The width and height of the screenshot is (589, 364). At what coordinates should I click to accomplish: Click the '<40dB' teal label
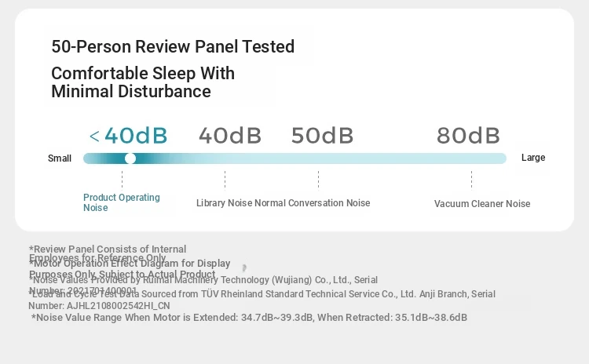[128, 136]
